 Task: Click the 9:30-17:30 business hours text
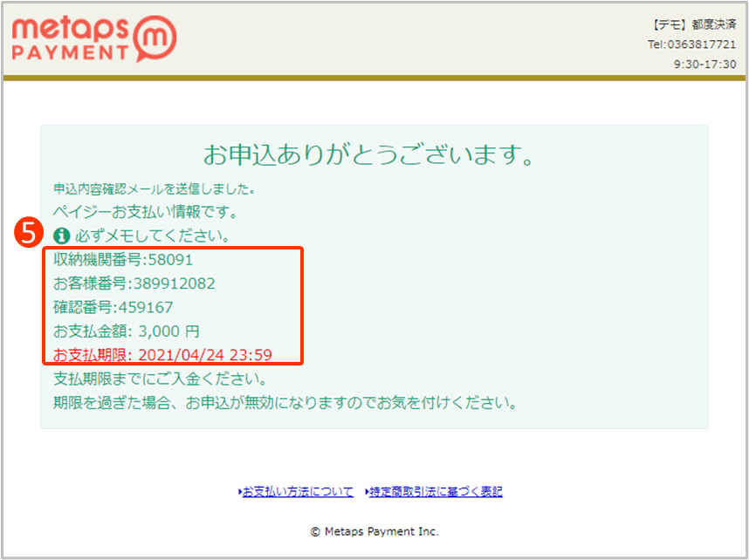pos(704,65)
